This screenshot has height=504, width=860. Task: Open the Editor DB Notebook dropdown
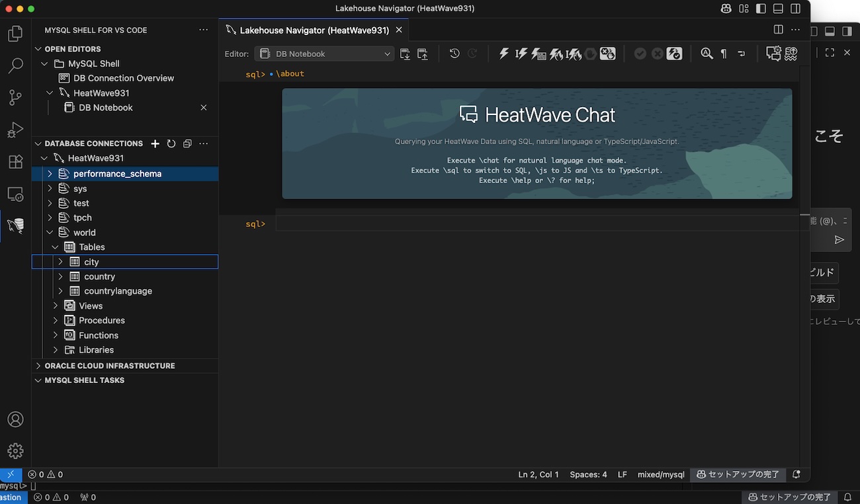point(324,54)
